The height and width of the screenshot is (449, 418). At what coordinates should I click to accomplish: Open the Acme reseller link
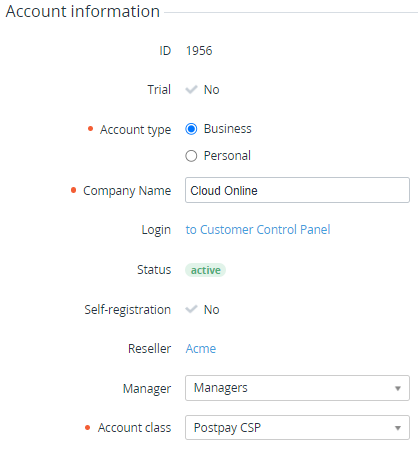[201, 349]
